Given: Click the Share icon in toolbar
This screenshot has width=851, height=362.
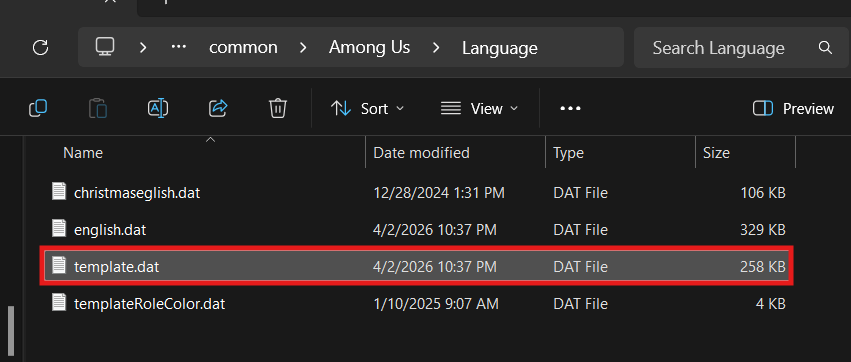Looking at the screenshot, I should point(218,109).
